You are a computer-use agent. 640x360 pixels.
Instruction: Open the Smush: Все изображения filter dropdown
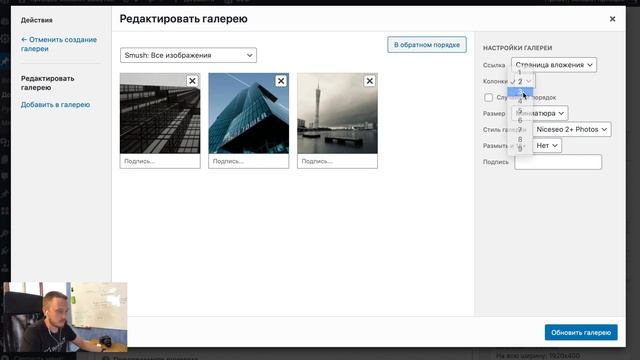tap(188, 55)
